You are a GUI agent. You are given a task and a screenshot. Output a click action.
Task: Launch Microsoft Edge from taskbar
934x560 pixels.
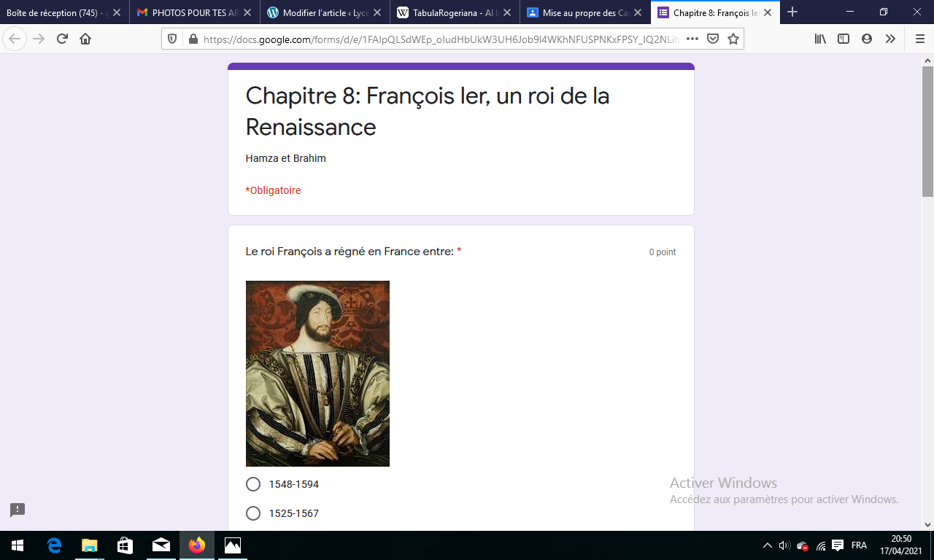54,545
